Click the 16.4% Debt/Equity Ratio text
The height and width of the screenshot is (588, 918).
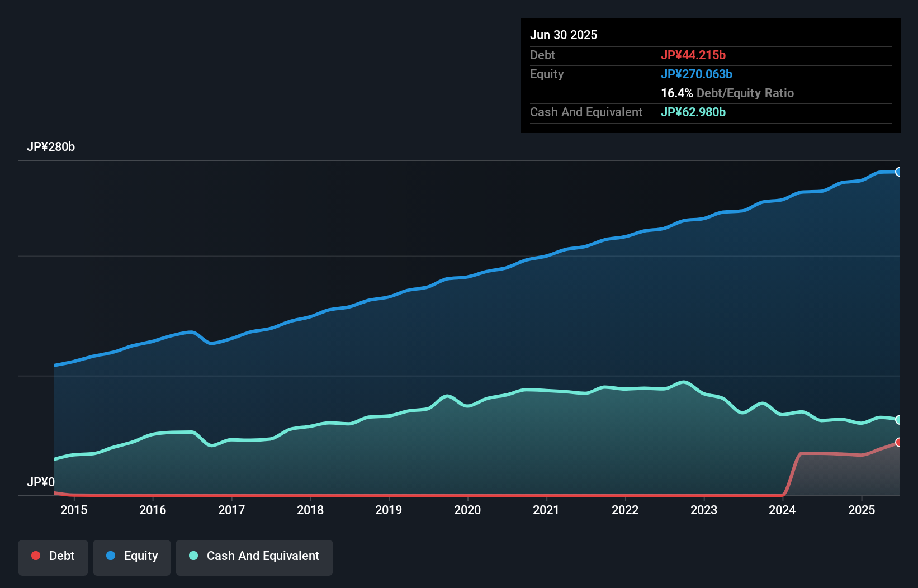(727, 93)
